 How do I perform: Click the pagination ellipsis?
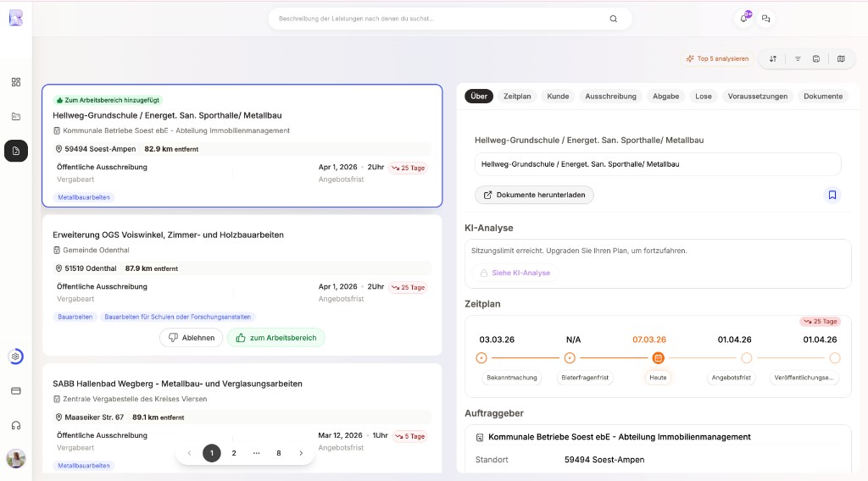click(x=256, y=453)
